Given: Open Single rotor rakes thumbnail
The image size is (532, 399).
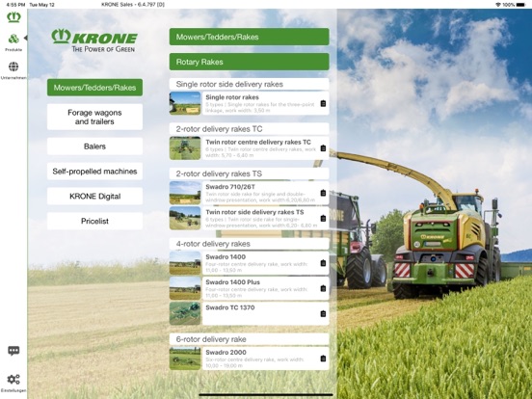Looking at the screenshot, I should click(x=185, y=103).
